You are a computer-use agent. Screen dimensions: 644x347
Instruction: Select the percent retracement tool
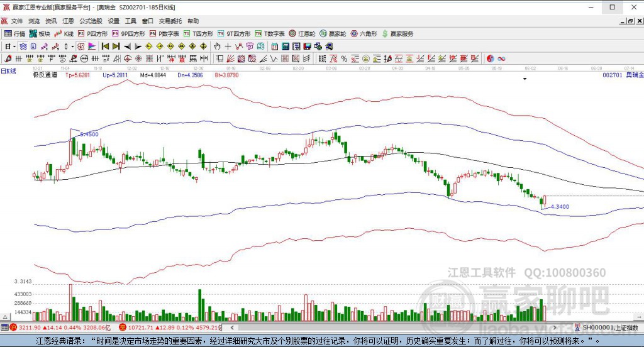[344, 58]
